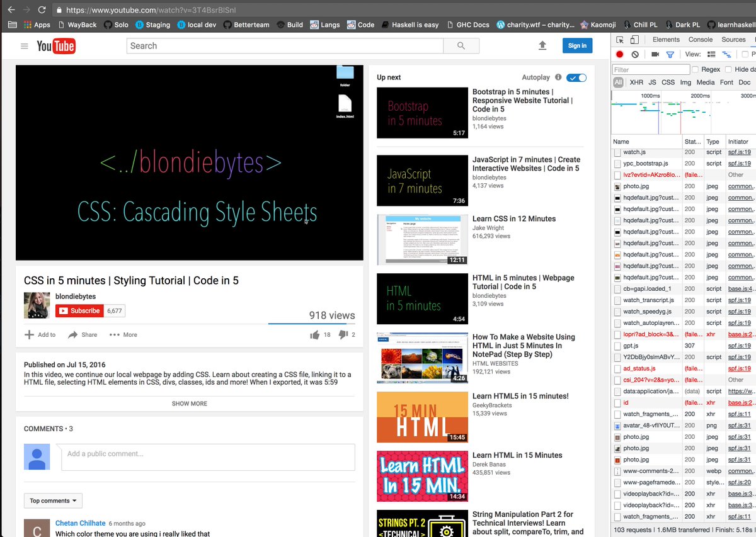Filter network requests by Font
The height and width of the screenshot is (537, 756).
(726, 82)
